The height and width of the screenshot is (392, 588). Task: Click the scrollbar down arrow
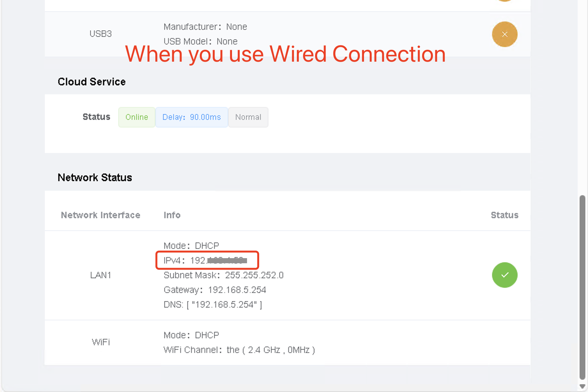point(582,386)
